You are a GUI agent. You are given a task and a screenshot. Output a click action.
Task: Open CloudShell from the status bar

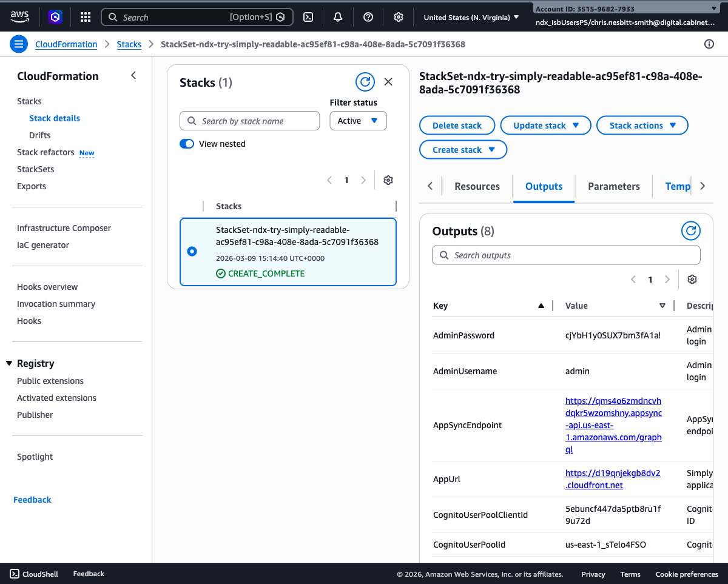click(34, 574)
